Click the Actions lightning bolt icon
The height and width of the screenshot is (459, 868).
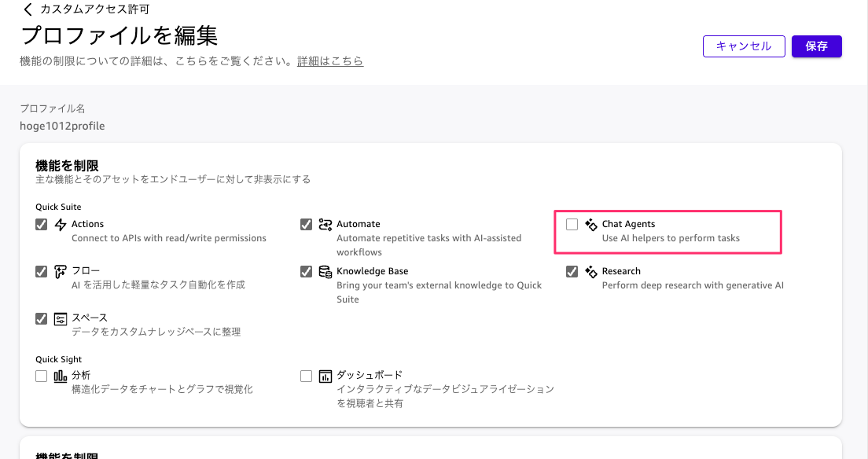click(x=61, y=225)
